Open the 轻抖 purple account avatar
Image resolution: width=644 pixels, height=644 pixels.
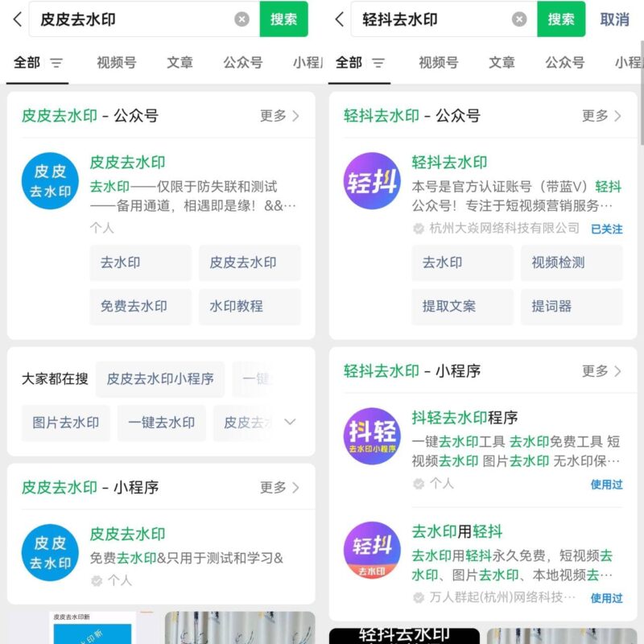(372, 182)
